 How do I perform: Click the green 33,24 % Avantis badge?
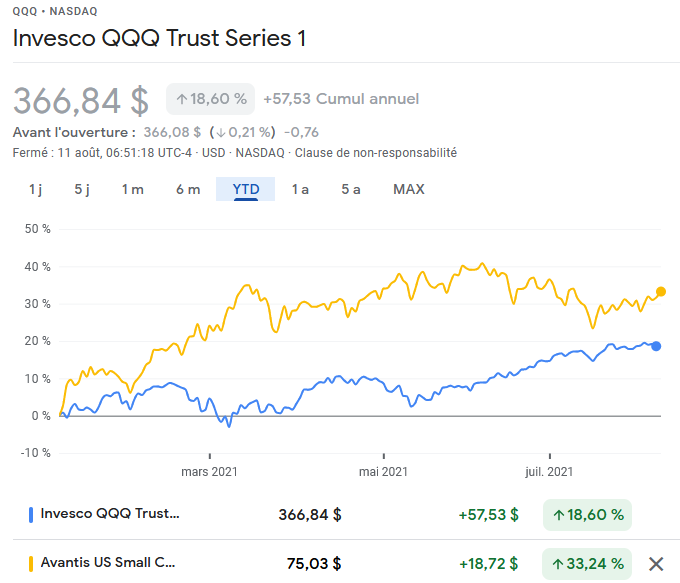(587, 563)
